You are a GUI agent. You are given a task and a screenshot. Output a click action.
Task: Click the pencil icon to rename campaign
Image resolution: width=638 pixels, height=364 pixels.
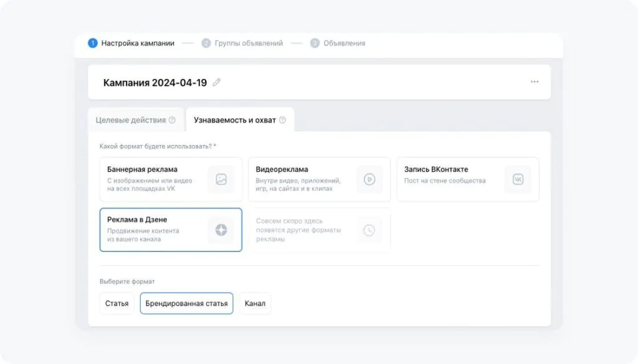(x=216, y=83)
